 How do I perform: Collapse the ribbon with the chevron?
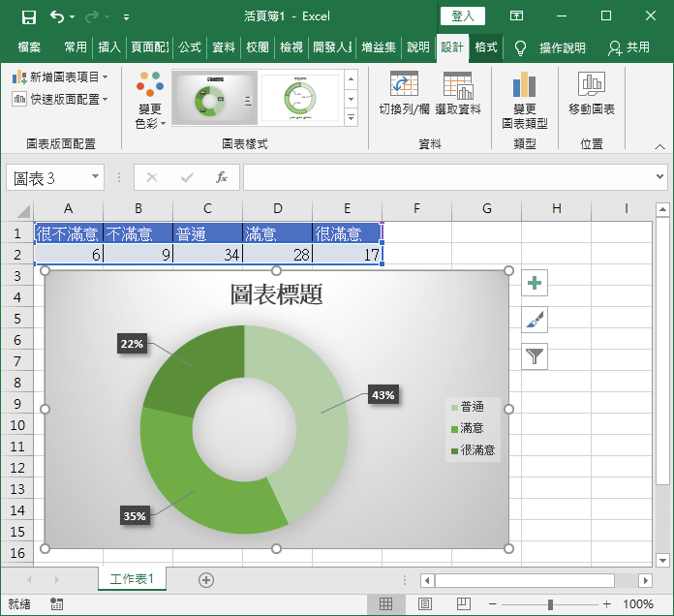(x=659, y=147)
